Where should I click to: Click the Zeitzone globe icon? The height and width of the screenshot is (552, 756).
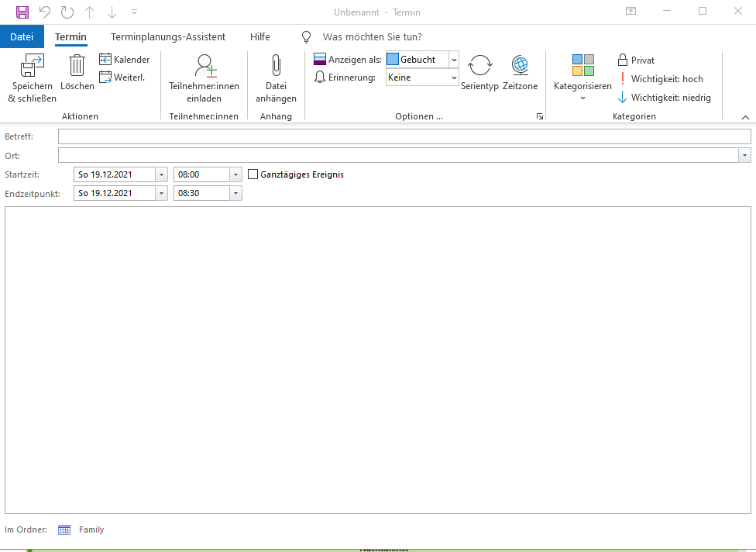520,66
